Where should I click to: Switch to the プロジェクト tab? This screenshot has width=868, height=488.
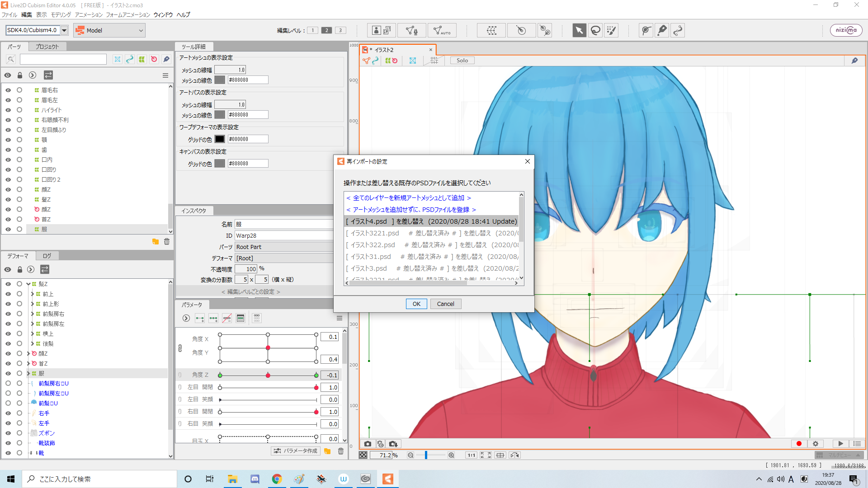point(47,47)
